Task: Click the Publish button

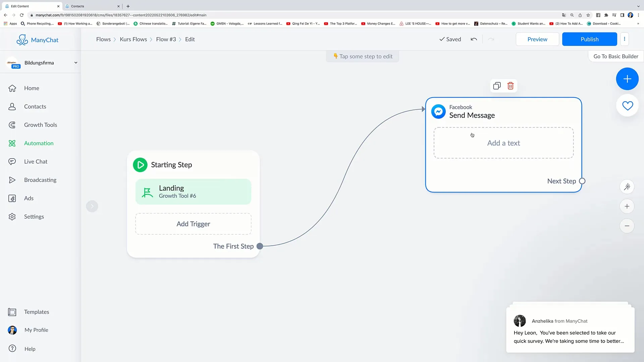Action: pos(590,39)
